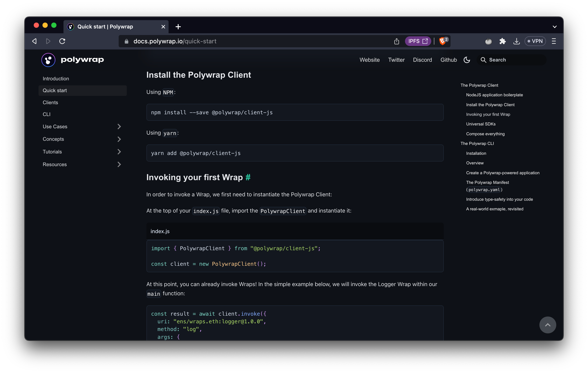Viewport: 588px width, 373px height.
Task: Click the macOS yellow minimize button
Action: tap(45, 25)
